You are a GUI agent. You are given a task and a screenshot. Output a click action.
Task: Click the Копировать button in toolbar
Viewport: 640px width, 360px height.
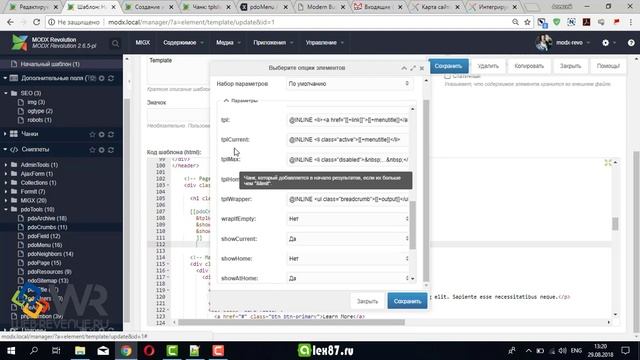click(x=529, y=66)
